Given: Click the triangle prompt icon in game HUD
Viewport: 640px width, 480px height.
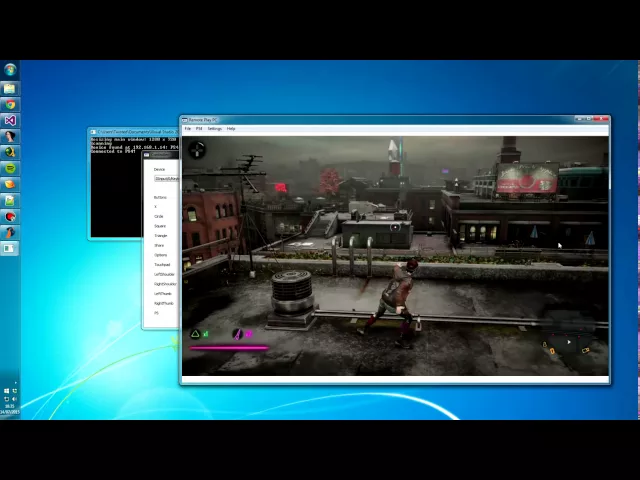Looking at the screenshot, I should coord(196,334).
